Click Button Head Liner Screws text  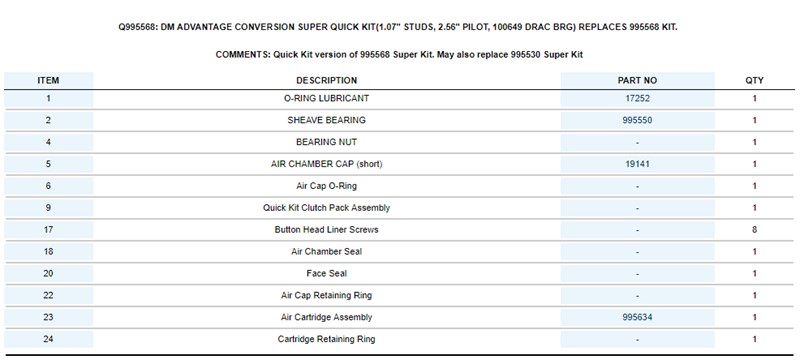(327, 230)
